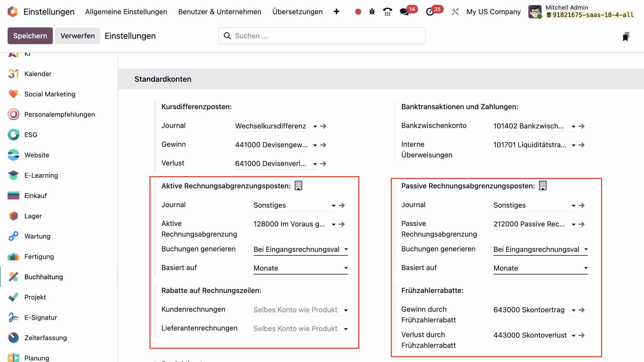Open the Benutzer & Unternehmen menu
Viewport: 644px width, 362px height.
(219, 12)
